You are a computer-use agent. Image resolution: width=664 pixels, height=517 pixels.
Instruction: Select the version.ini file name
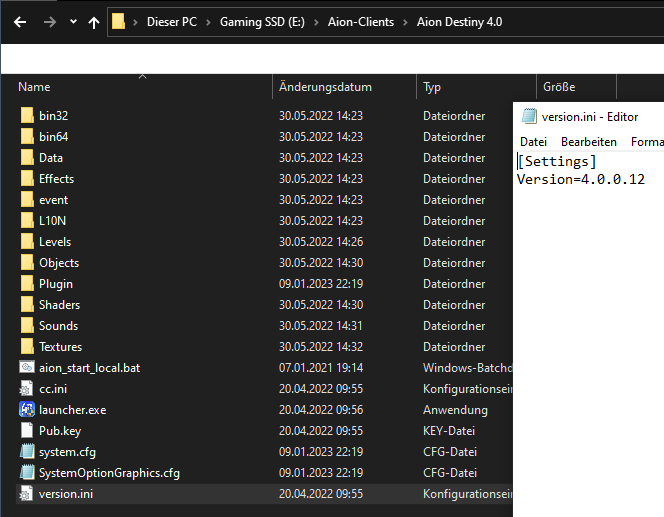[x=66, y=494]
